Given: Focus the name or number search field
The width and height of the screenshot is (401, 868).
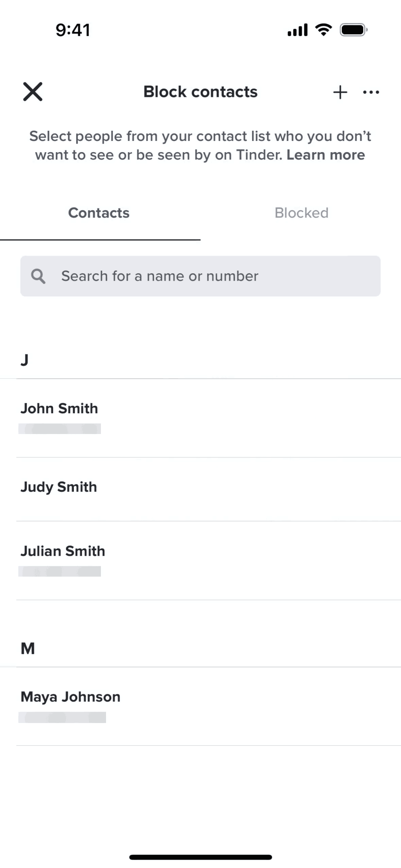Looking at the screenshot, I should (x=211, y=276).
